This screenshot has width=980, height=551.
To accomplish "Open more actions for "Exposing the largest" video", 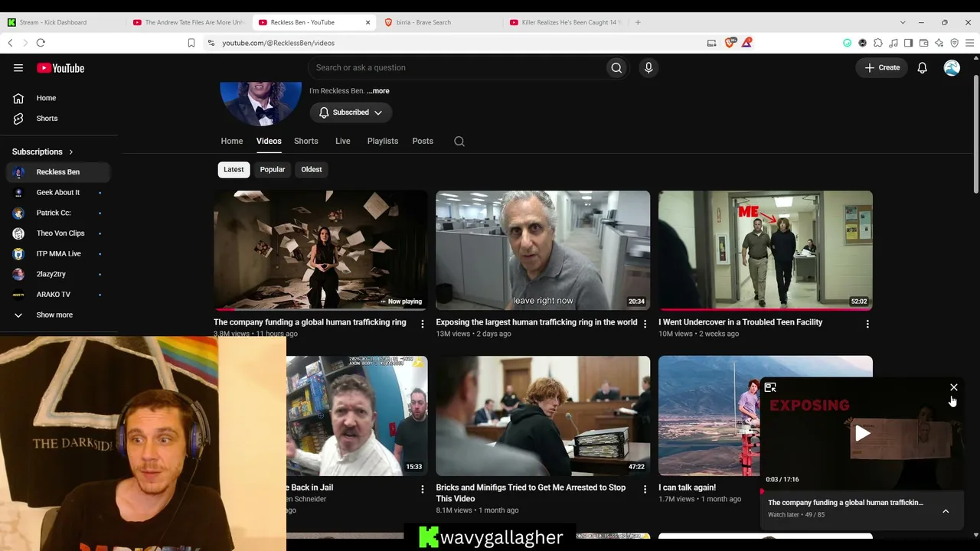I will (645, 324).
